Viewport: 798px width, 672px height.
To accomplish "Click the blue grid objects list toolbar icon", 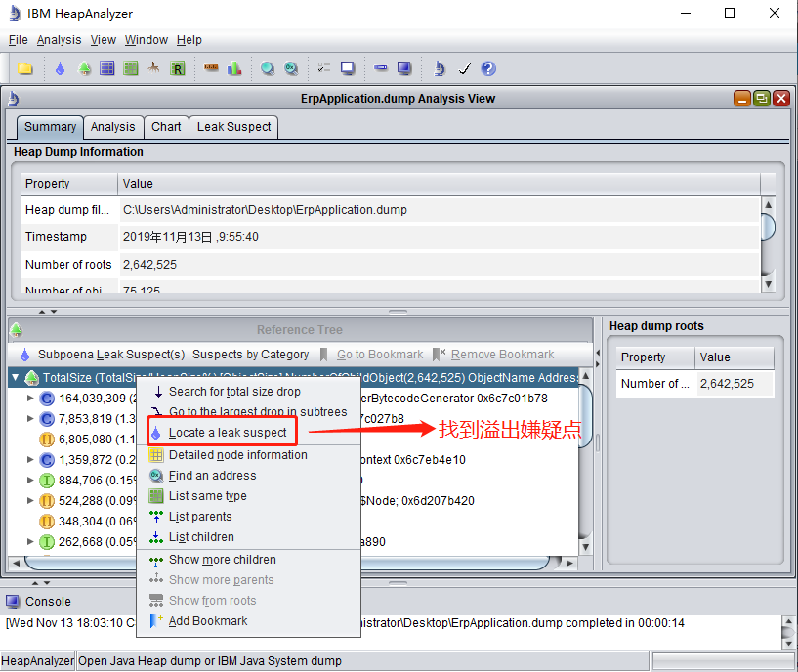I will (x=106, y=68).
